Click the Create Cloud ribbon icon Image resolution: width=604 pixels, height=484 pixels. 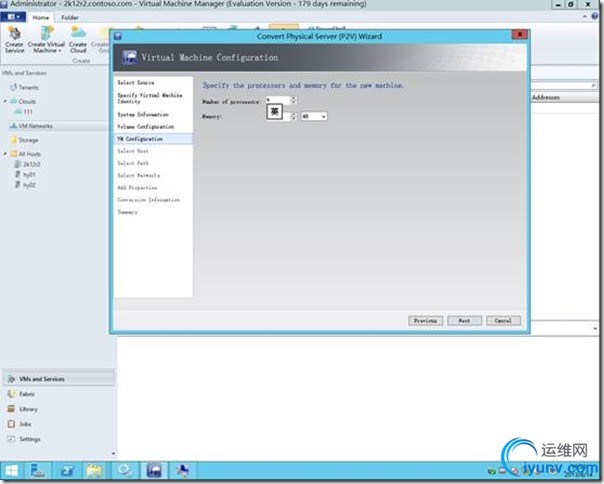(x=78, y=40)
